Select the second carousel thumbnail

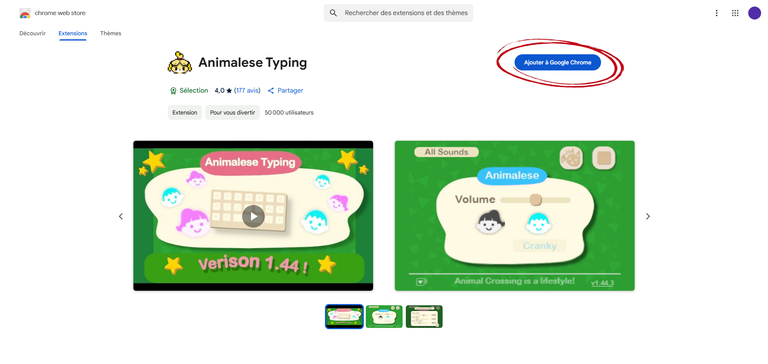click(384, 316)
